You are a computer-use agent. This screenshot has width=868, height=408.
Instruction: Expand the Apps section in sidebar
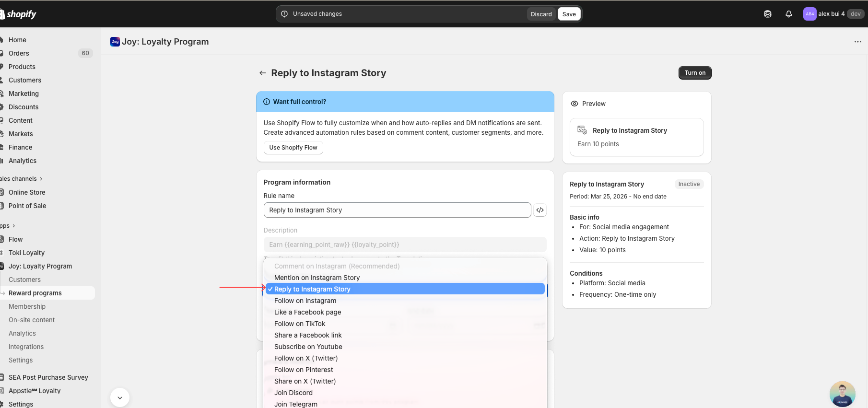pyautogui.click(x=8, y=226)
